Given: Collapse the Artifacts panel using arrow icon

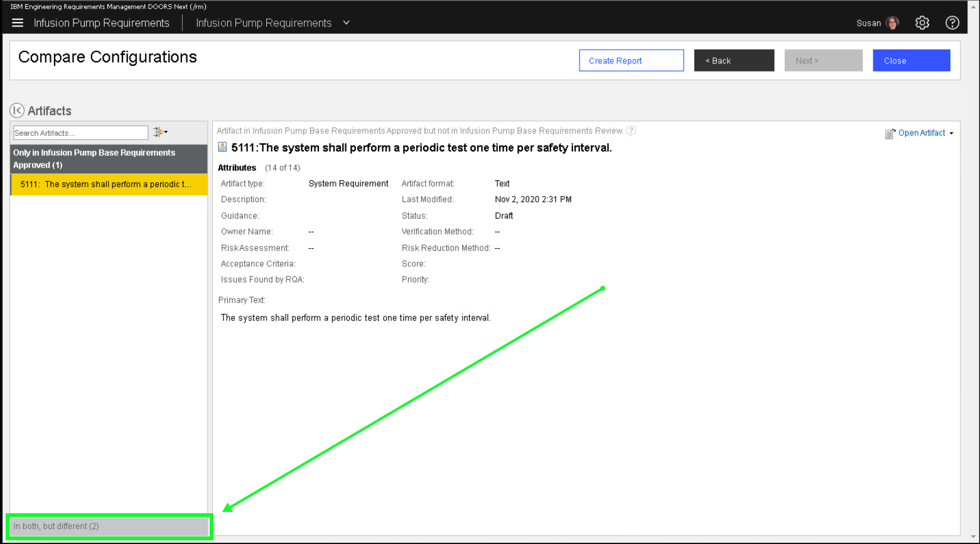Looking at the screenshot, I should [x=17, y=111].
